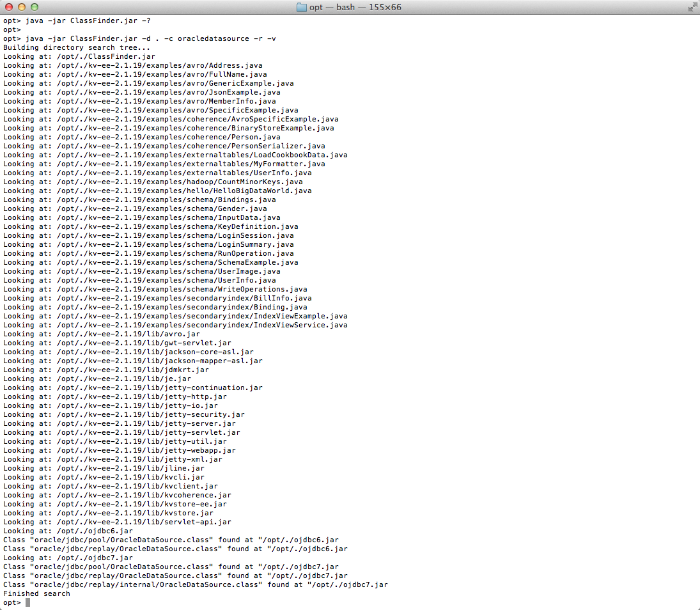Click the avro/Address.java line
This screenshot has height=610, width=700.
(132, 66)
